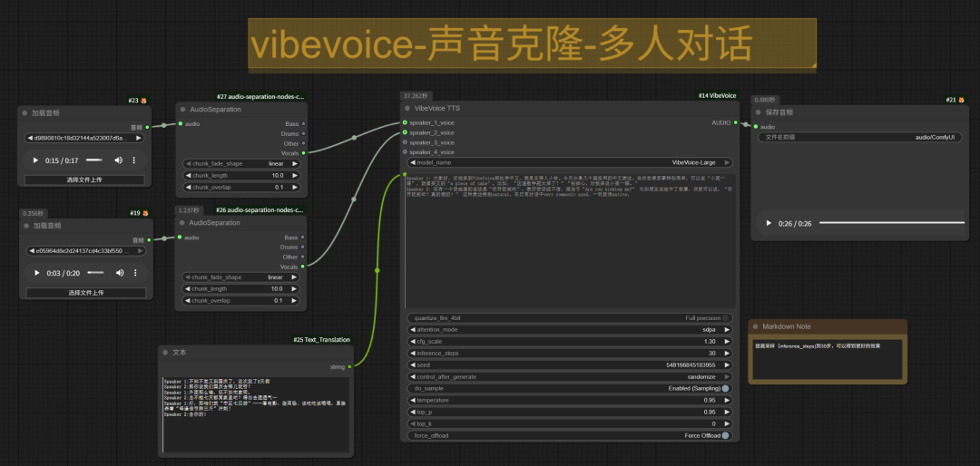Mute volume in load audio node #19
The image size is (980, 466).
click(120, 273)
